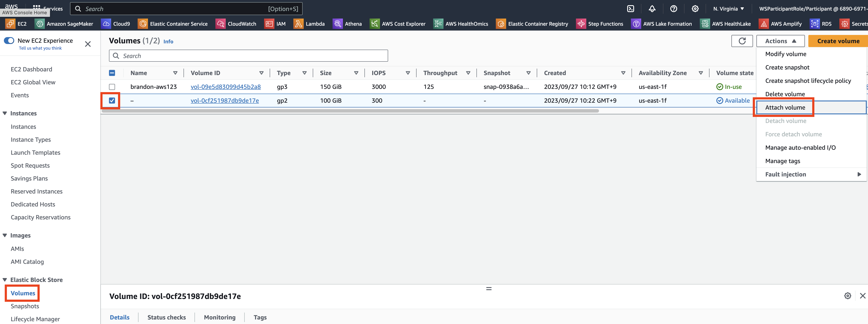Open IAM shortcut icon
The width and height of the screenshot is (868, 324).
269,24
